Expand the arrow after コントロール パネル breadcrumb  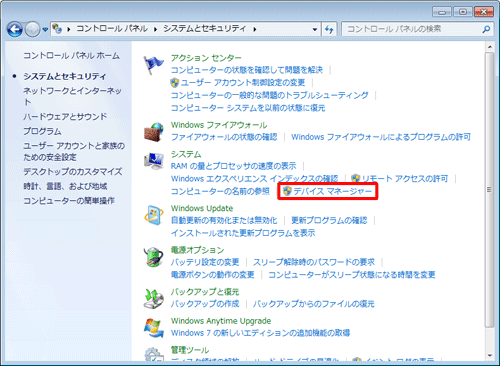point(155,29)
